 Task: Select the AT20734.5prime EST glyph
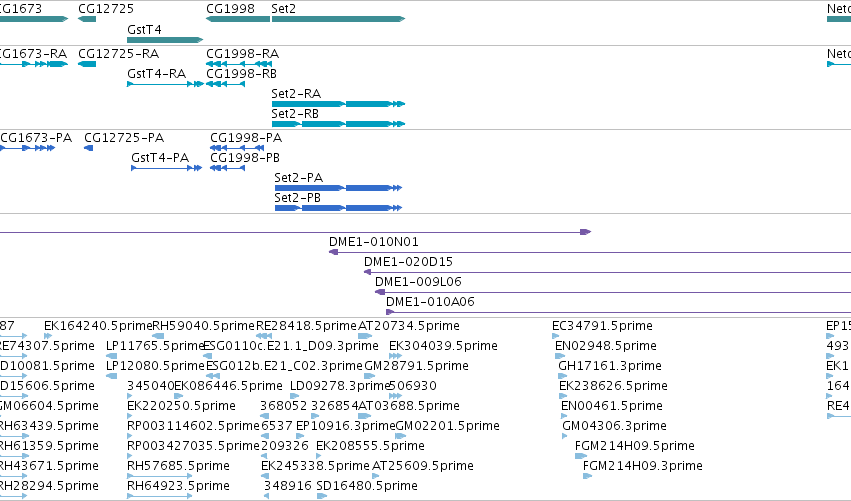tap(365, 336)
